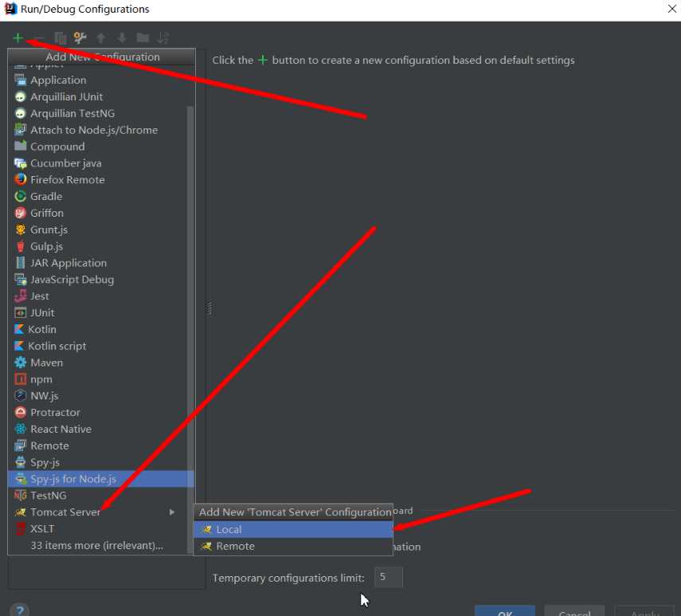Image resolution: width=681 pixels, height=616 pixels.
Task: Click the Sort Configurations toolbar icon
Action: click(163, 38)
